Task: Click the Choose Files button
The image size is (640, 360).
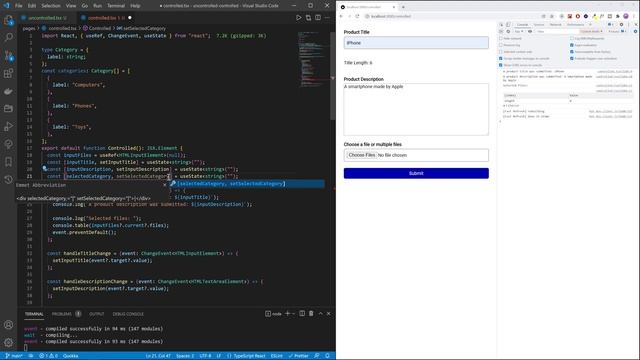Action: 361,155
